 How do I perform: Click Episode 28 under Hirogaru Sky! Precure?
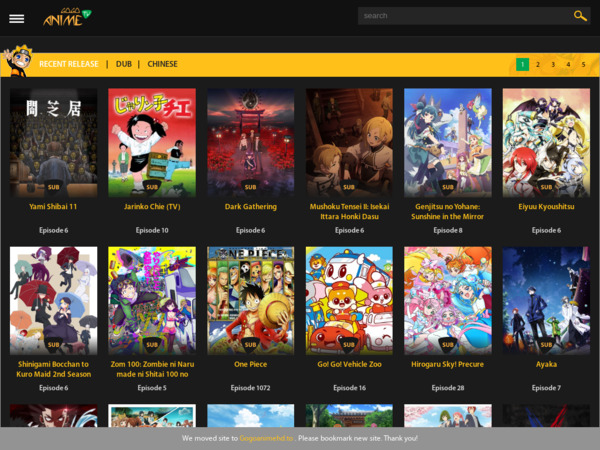pos(448,388)
